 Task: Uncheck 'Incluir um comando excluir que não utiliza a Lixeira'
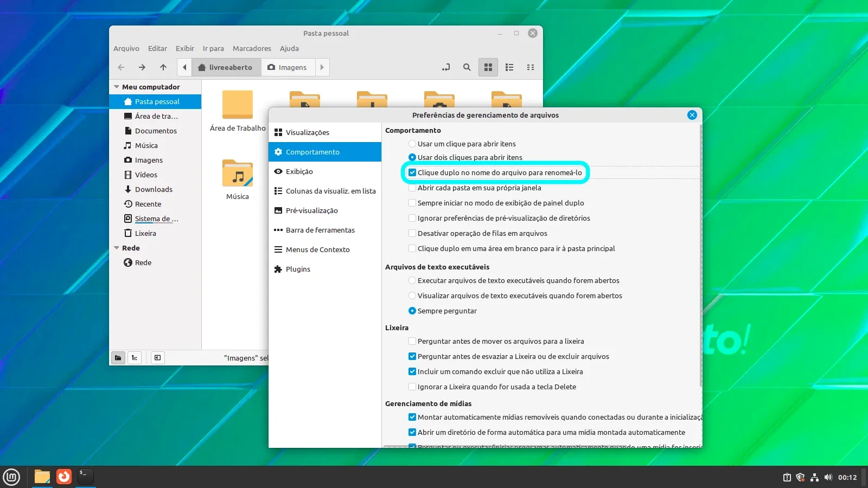click(495, 372)
